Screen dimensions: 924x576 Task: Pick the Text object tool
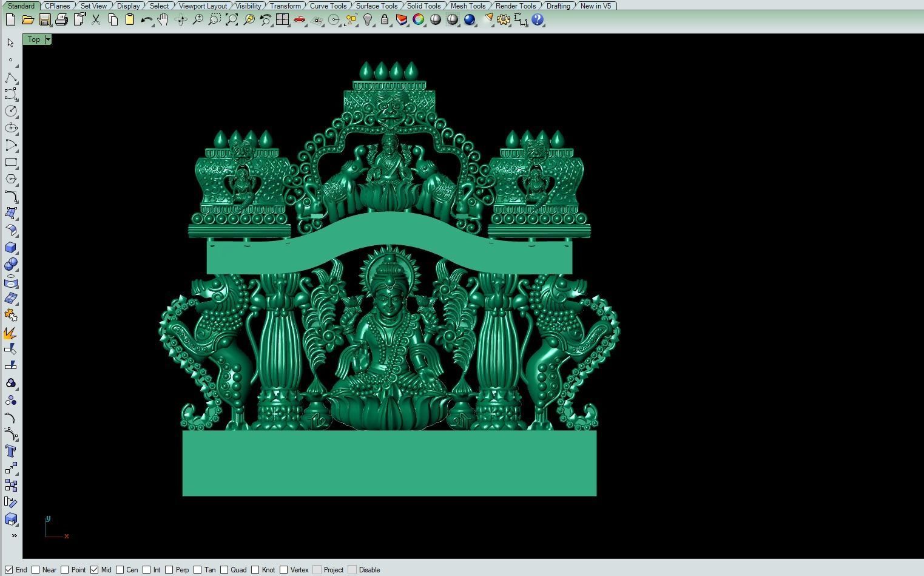[11, 451]
